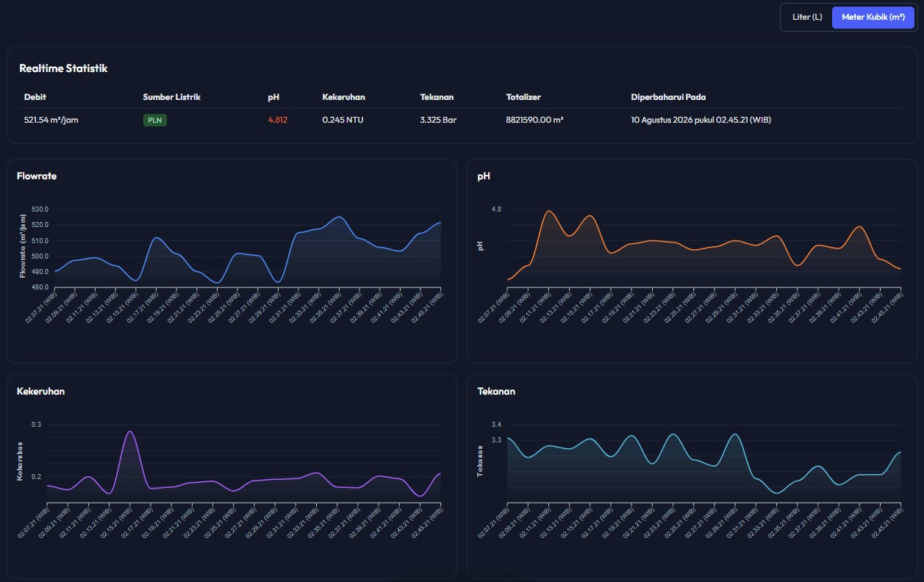Click the pH column header in statistics table
This screenshot has height=582, width=924.
coord(273,97)
